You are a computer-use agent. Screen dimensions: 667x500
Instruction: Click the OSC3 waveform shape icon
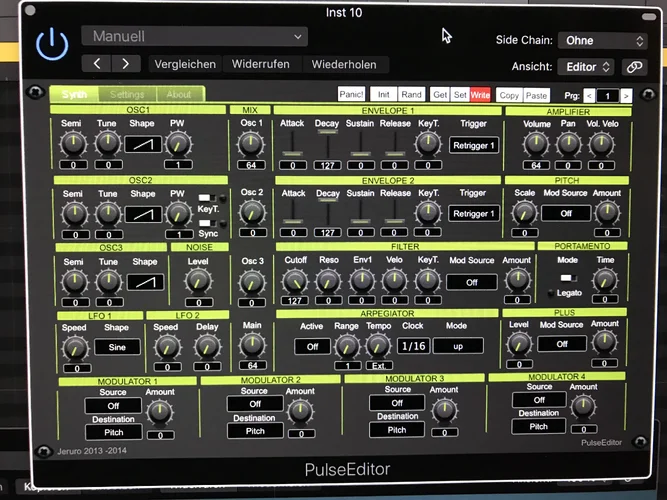coord(143,283)
